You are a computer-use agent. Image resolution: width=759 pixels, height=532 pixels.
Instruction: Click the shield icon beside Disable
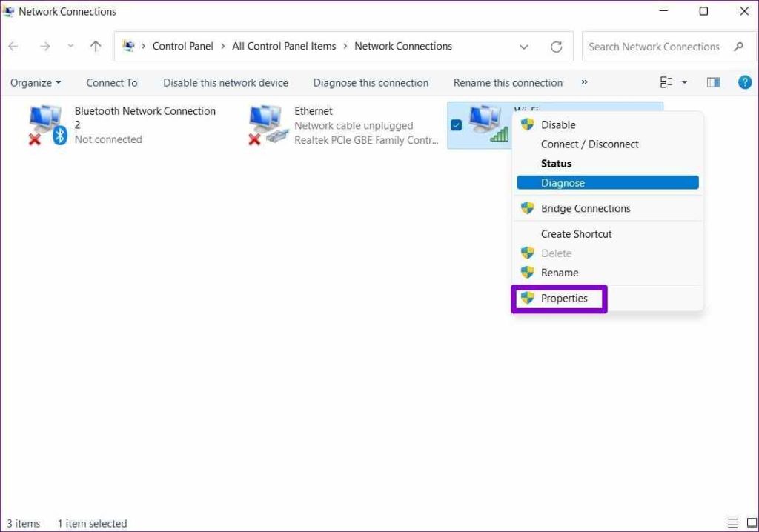pyautogui.click(x=527, y=124)
